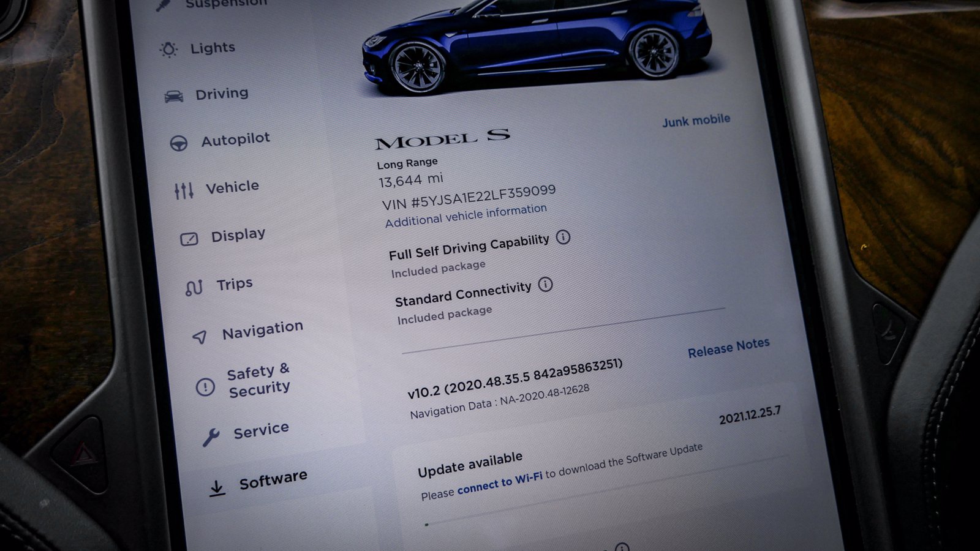Tap the Junk mobile vehicle name
The height and width of the screenshot is (551, 980).
[x=696, y=120]
